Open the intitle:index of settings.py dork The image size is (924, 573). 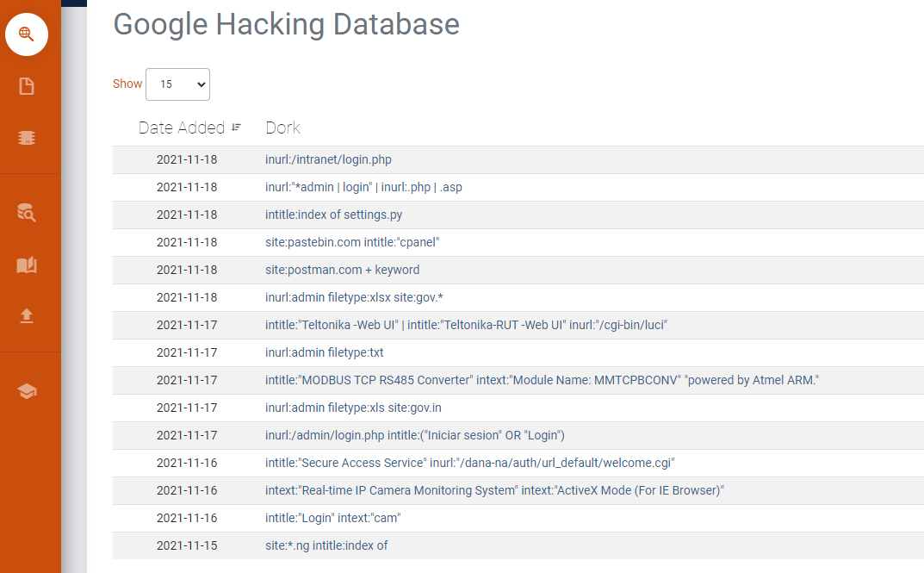coord(332,215)
